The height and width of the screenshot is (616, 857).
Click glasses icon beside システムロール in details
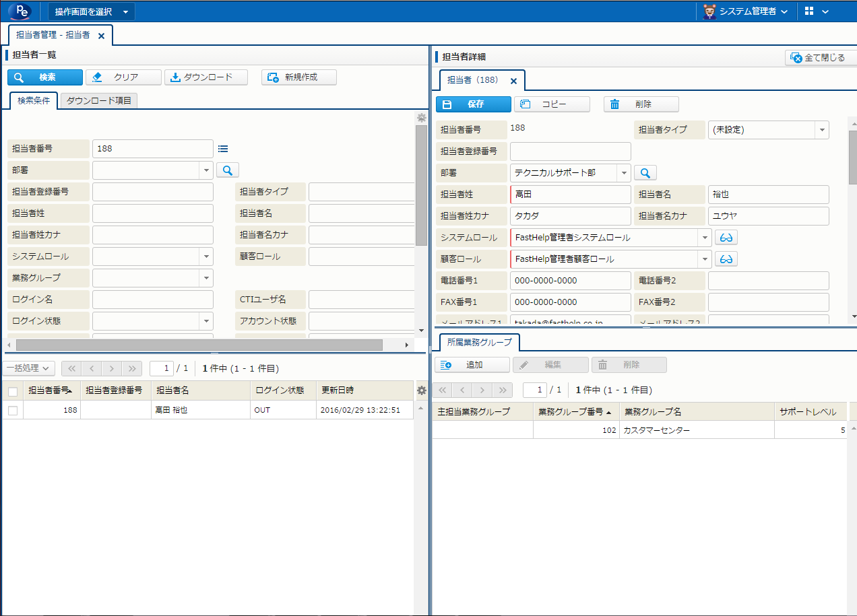coord(726,238)
